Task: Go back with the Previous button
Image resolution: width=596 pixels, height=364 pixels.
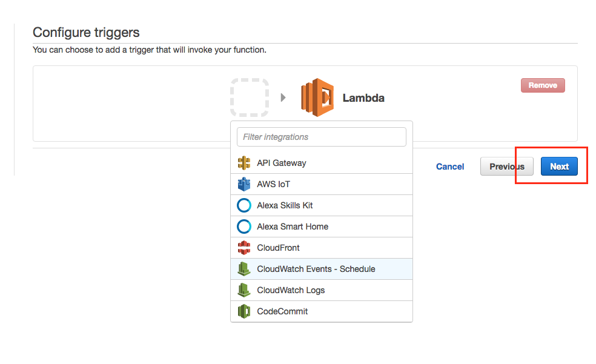Action: coord(506,167)
